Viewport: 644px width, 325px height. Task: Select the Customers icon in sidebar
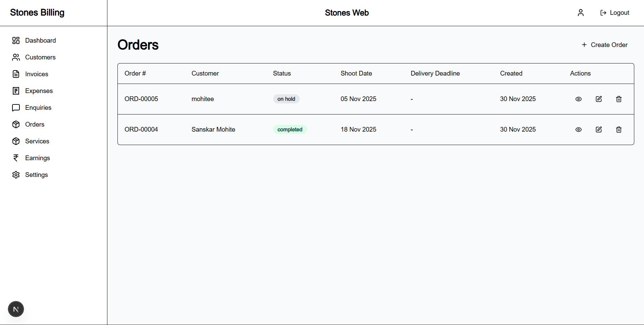[16, 57]
